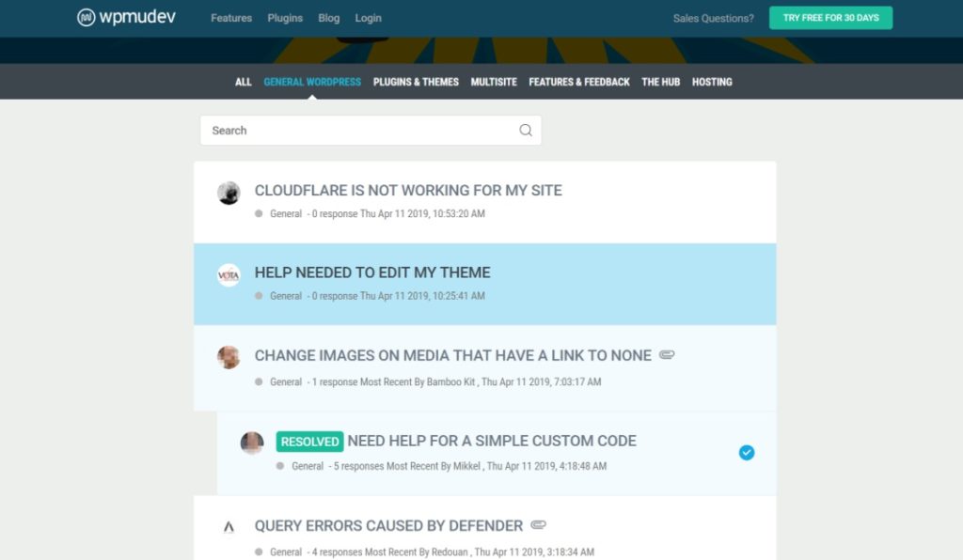
Task: Switch to the PLUGINS & THEMES tab
Action: click(x=416, y=82)
